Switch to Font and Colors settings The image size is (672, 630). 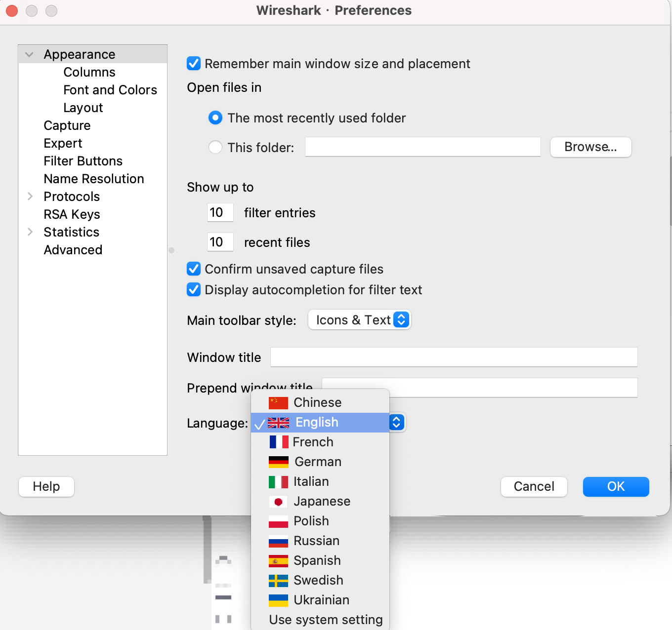click(110, 89)
